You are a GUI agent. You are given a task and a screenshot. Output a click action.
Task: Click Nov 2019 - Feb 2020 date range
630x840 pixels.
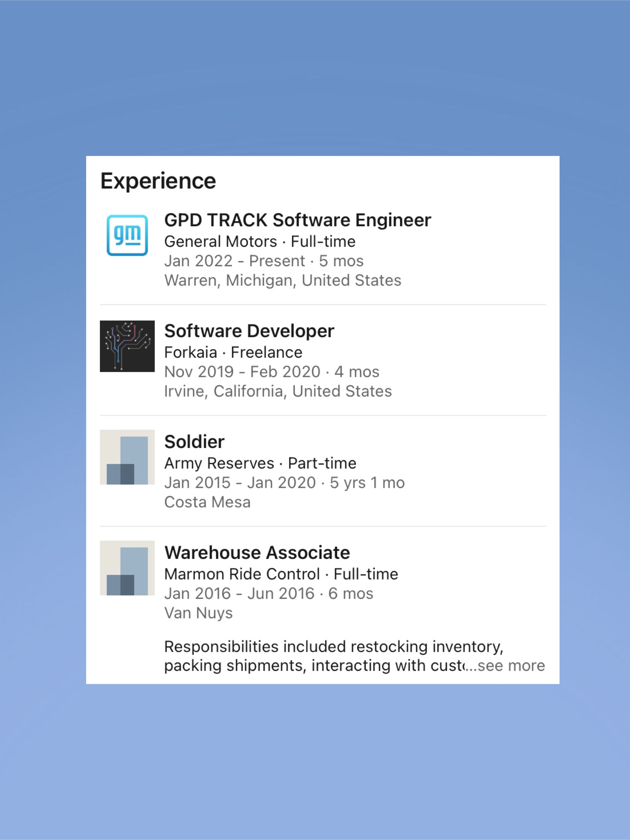(271, 372)
